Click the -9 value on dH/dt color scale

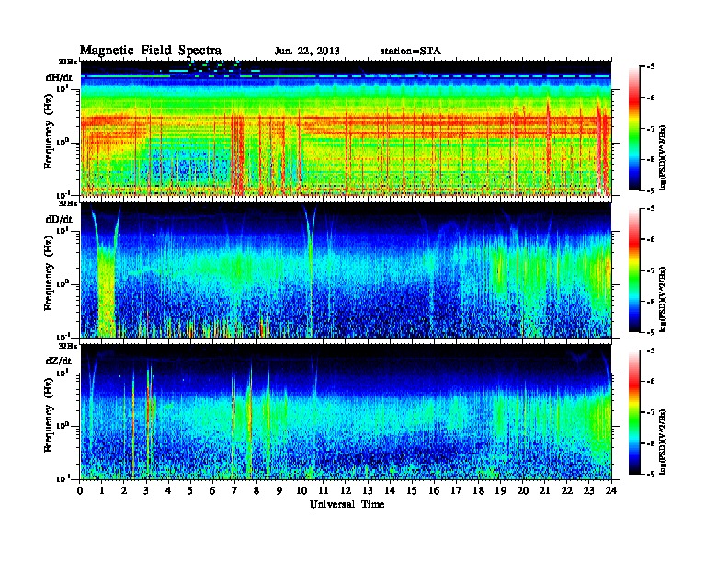click(650, 190)
